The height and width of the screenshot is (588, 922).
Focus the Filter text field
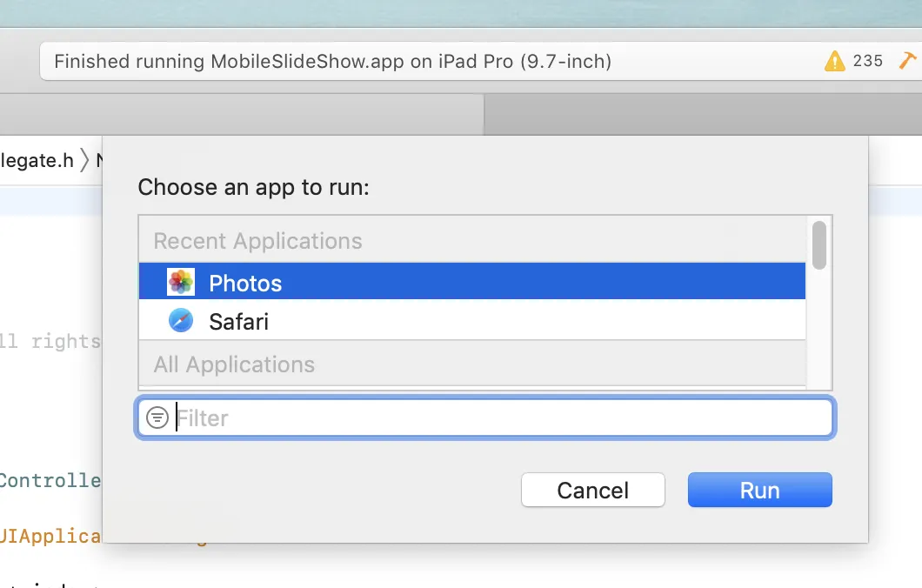pos(500,418)
